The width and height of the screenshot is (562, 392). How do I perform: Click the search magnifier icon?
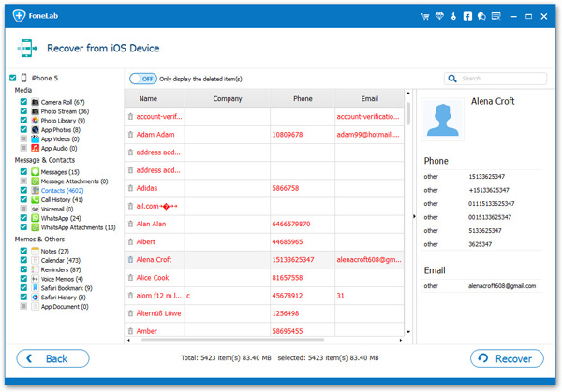[452, 79]
